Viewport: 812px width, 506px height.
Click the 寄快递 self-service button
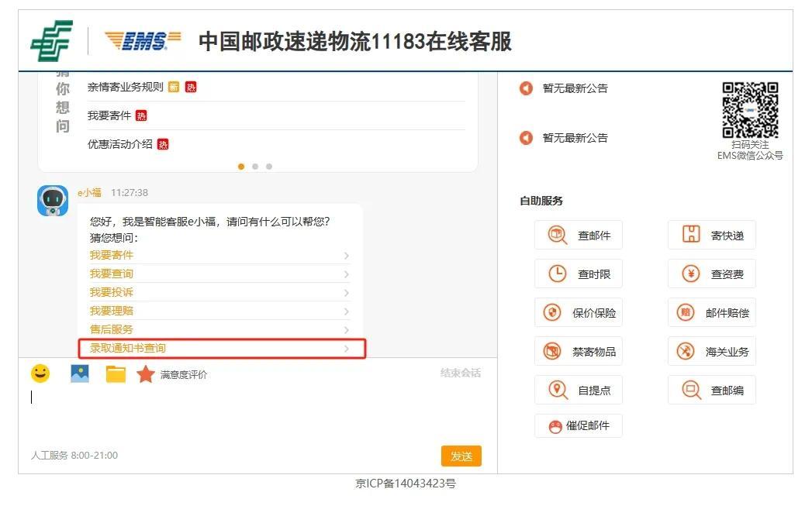[x=712, y=235]
